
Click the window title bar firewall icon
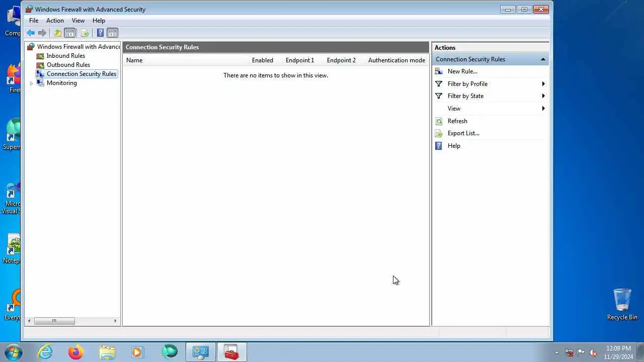[29, 9]
